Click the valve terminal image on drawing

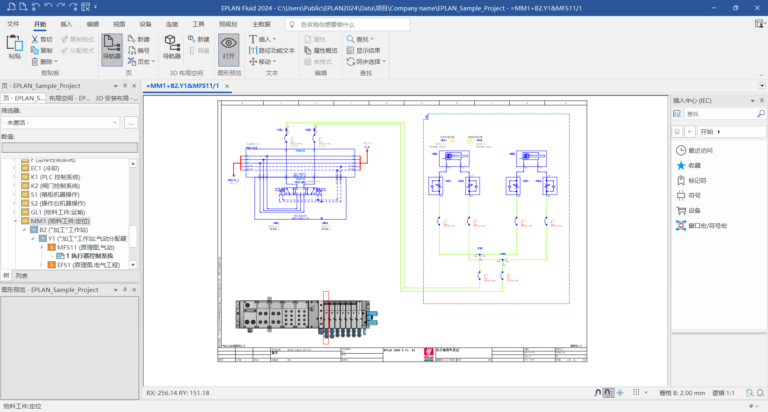click(306, 317)
